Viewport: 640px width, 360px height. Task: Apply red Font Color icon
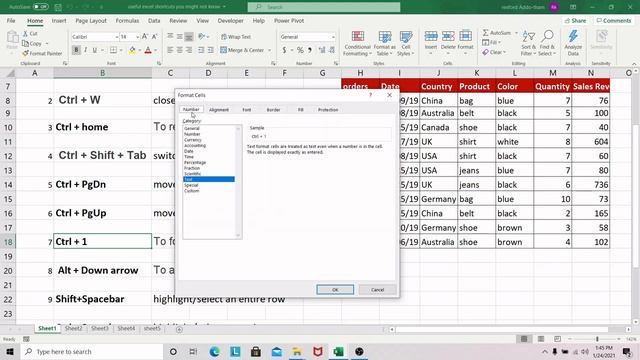click(148, 50)
